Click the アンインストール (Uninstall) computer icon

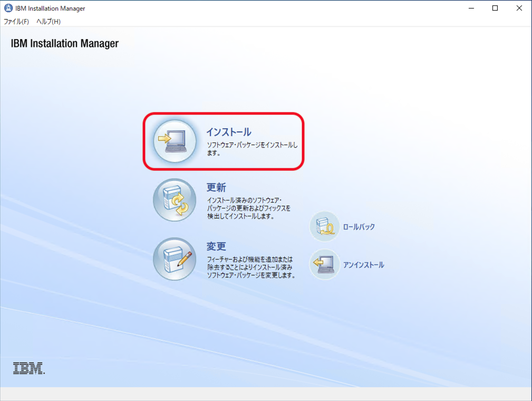pyautogui.click(x=325, y=264)
